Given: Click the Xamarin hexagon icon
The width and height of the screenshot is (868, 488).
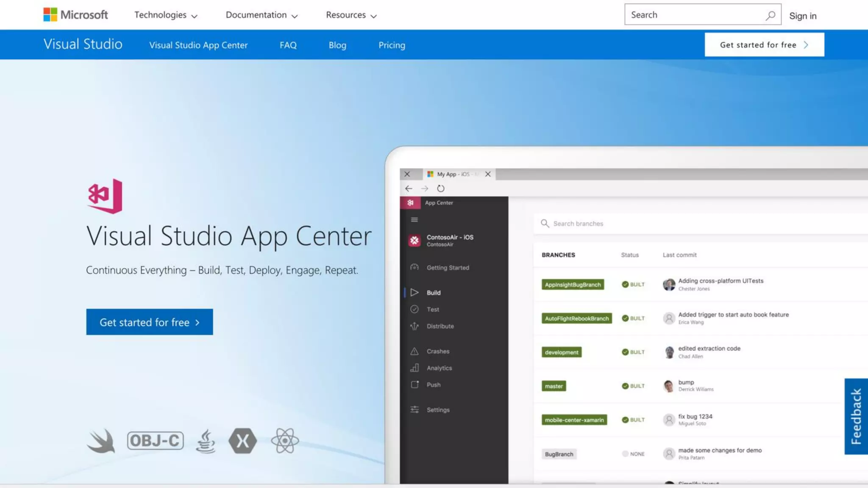Looking at the screenshot, I should [242, 441].
